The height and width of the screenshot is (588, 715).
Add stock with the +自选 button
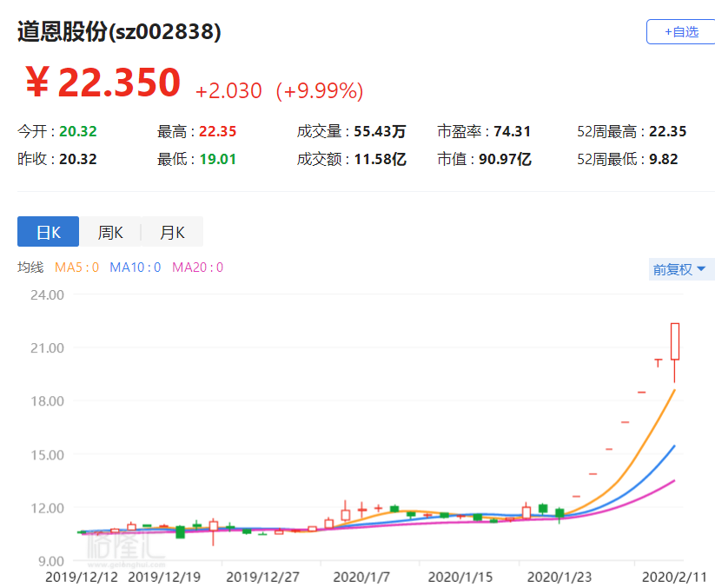[x=681, y=32]
